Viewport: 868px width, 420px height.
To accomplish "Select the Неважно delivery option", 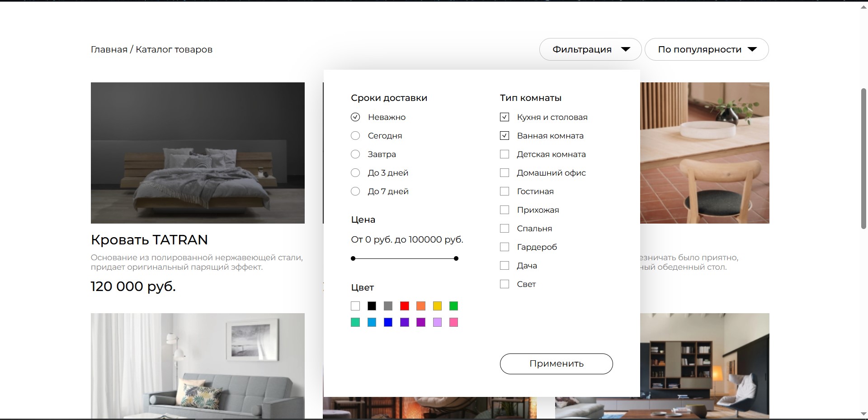I will click(x=355, y=117).
